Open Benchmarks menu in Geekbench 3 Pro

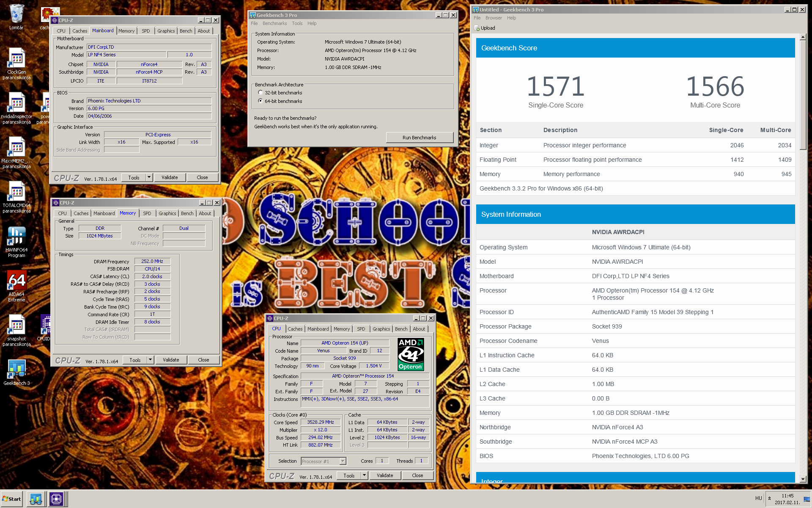point(274,23)
